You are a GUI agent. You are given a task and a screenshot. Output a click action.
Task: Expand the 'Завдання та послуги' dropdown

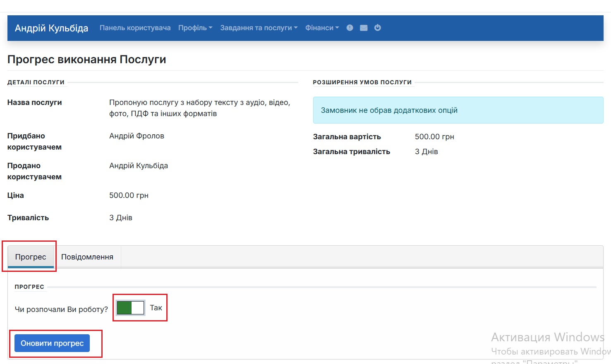(x=258, y=28)
